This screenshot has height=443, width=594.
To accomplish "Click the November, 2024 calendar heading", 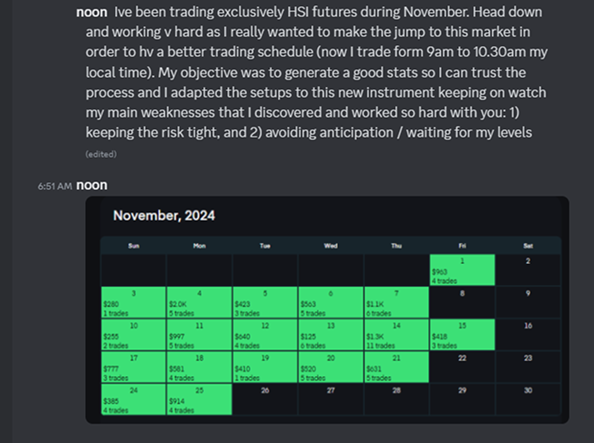I will [x=164, y=216].
